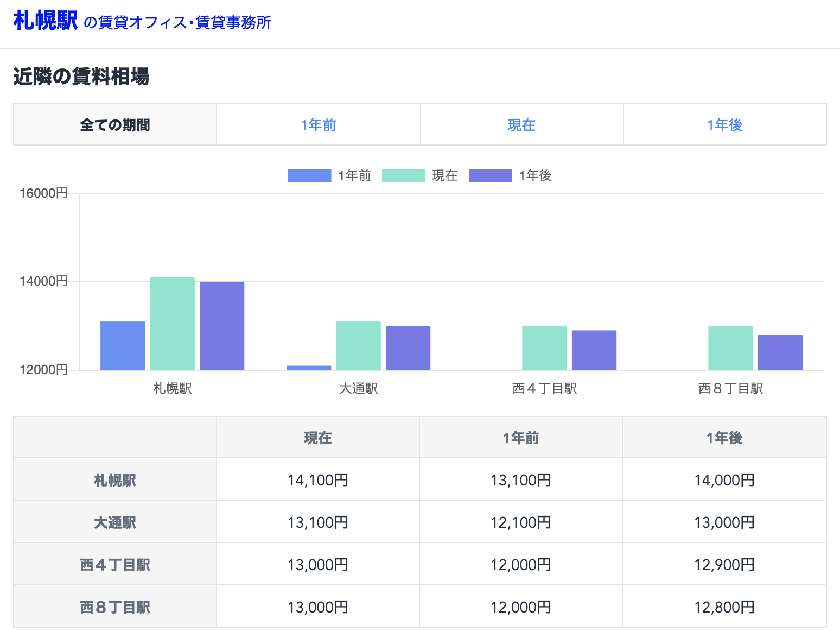Click the 1年後 legend text label

[x=535, y=175]
